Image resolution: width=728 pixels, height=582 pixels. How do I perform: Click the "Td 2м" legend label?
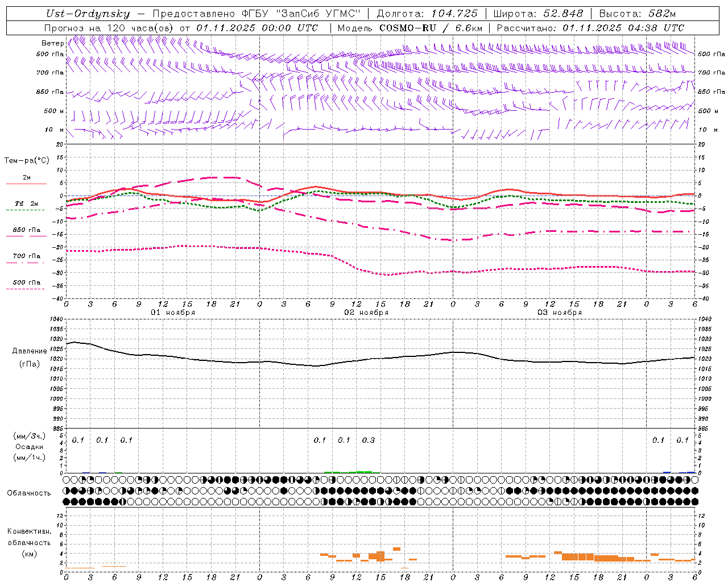(27, 203)
